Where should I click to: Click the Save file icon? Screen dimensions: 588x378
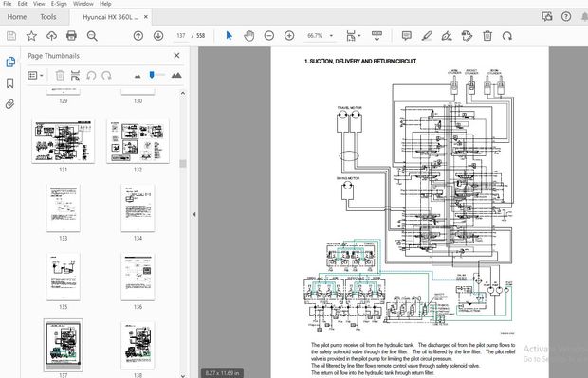point(11,36)
